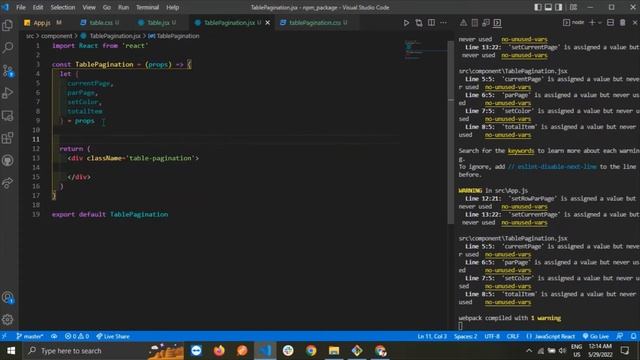Open the Accounts menu icon
The image size is (640, 360).
8,298
